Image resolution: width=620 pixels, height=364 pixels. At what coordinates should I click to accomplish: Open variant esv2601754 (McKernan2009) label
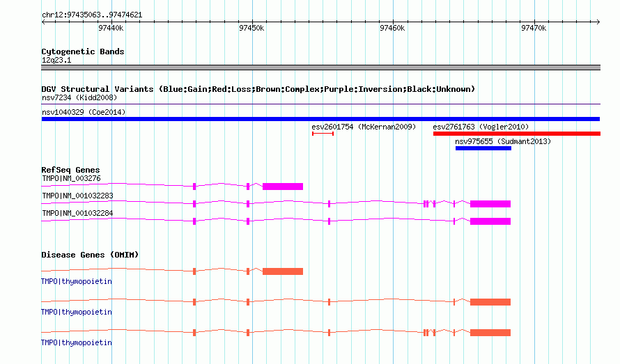click(x=364, y=127)
